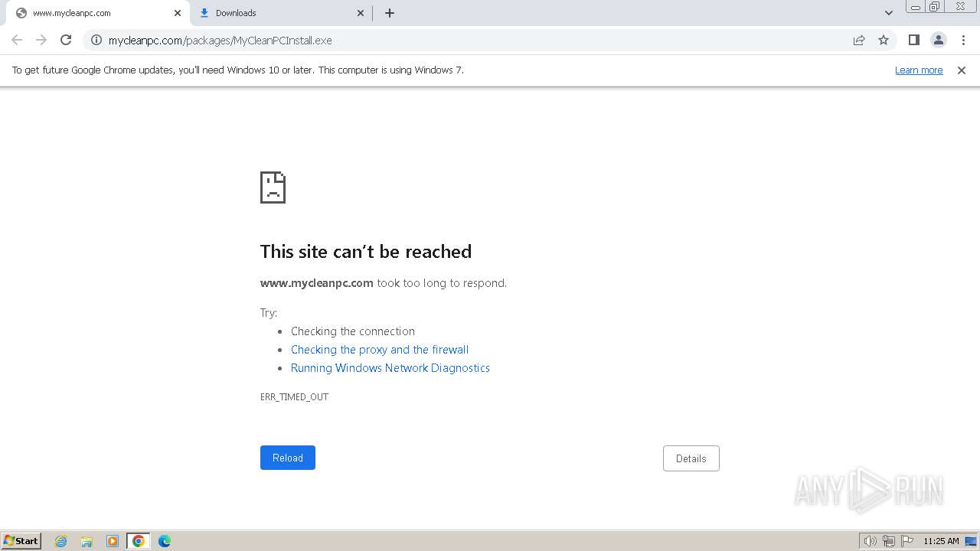Bookmark this tab with the star
980x551 pixels.
coord(884,41)
